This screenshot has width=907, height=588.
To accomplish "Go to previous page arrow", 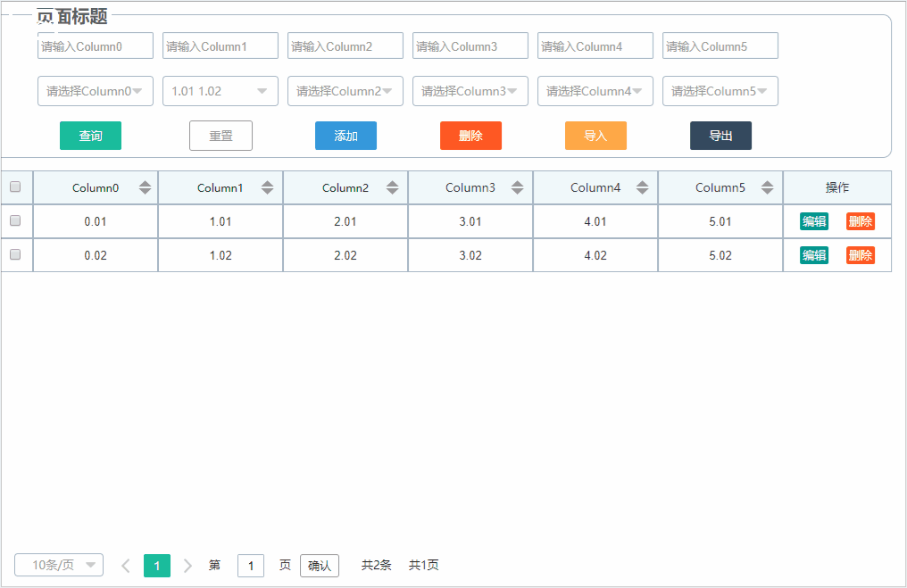I will pos(126,566).
